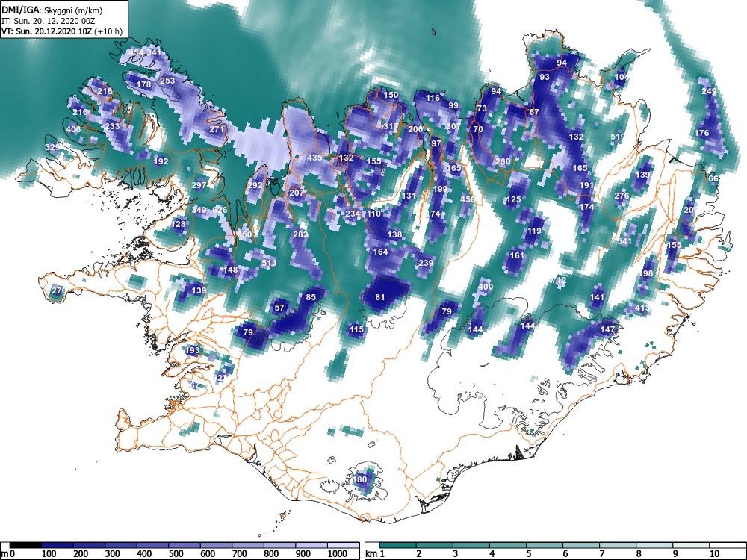
Task: Click the map value 239
Action: (x=426, y=263)
